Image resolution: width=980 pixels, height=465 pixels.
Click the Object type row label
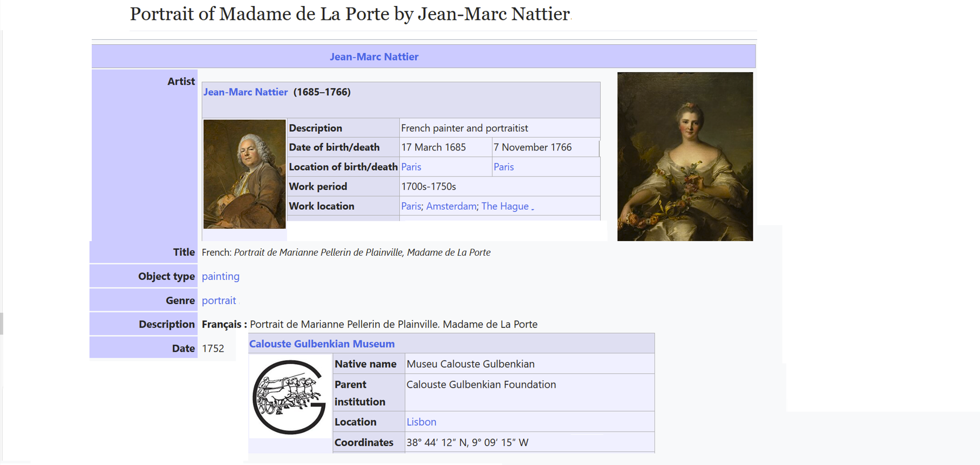[166, 276]
